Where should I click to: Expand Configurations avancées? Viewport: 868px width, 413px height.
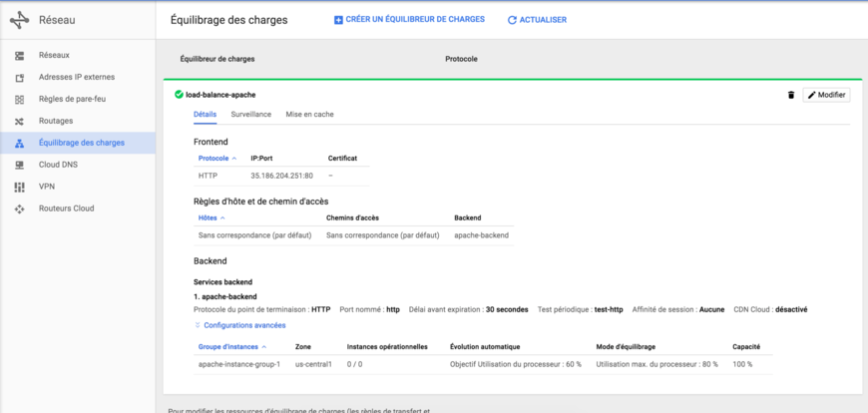coord(239,325)
